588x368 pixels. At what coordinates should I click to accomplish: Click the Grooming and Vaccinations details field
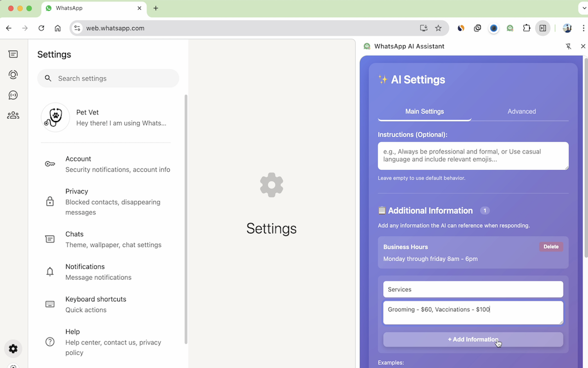473,313
